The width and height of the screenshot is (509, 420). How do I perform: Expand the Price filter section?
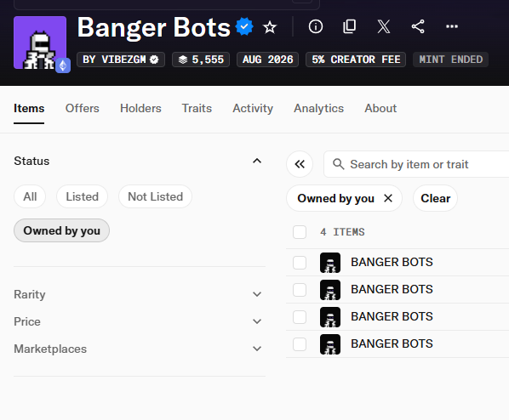140,321
